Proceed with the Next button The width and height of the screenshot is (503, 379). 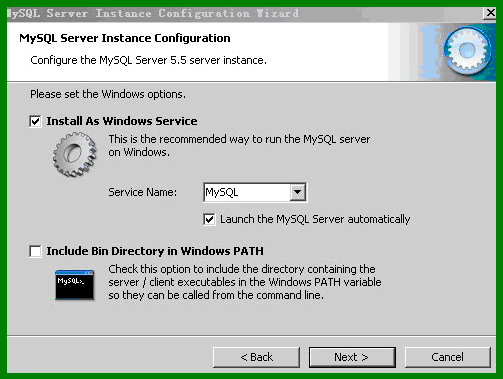click(x=352, y=357)
